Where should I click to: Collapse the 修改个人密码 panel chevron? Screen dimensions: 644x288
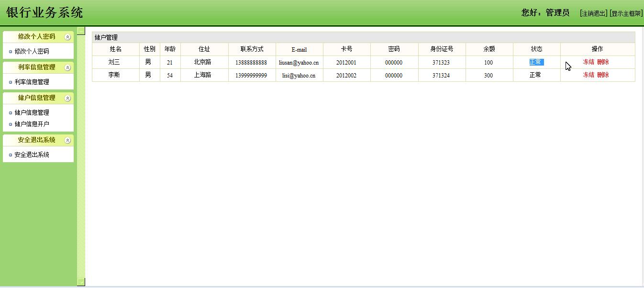pos(67,37)
